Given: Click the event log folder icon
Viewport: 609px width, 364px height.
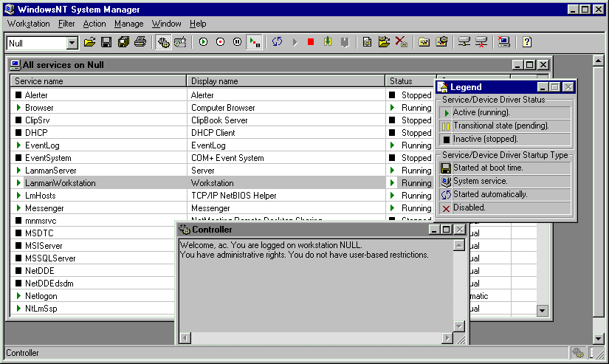Looking at the screenshot, I should tap(424, 42).
